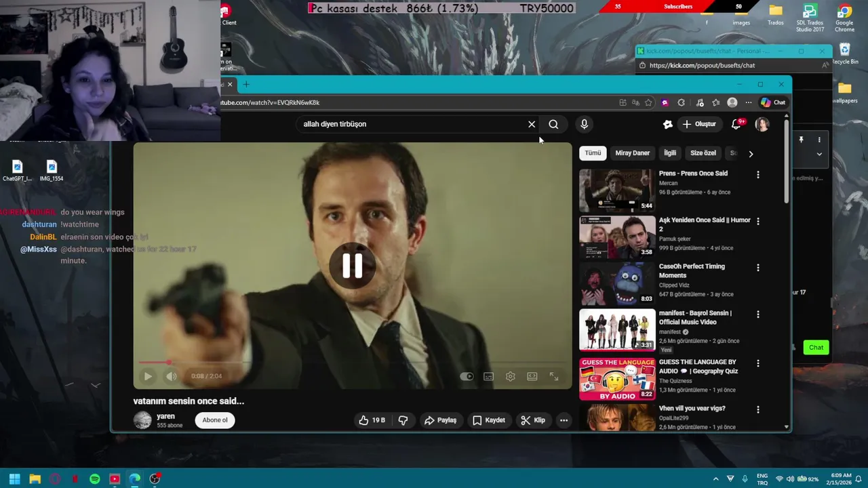Open the Edge profile icon
This screenshot has height=488, width=868.
point(732,102)
